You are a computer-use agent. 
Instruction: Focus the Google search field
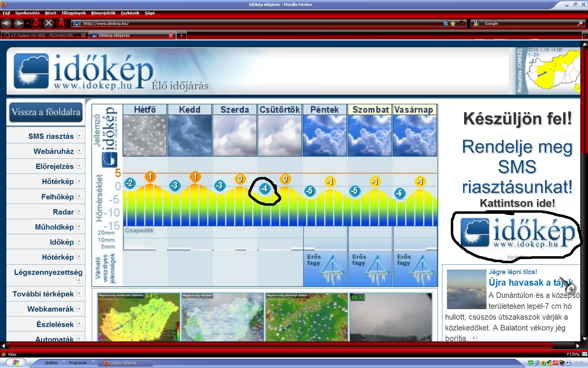(x=528, y=23)
